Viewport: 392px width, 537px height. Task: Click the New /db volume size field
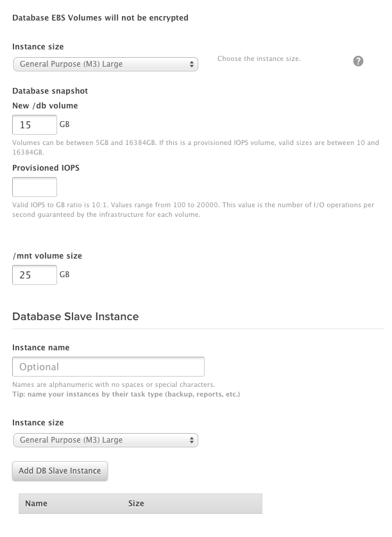(x=35, y=124)
